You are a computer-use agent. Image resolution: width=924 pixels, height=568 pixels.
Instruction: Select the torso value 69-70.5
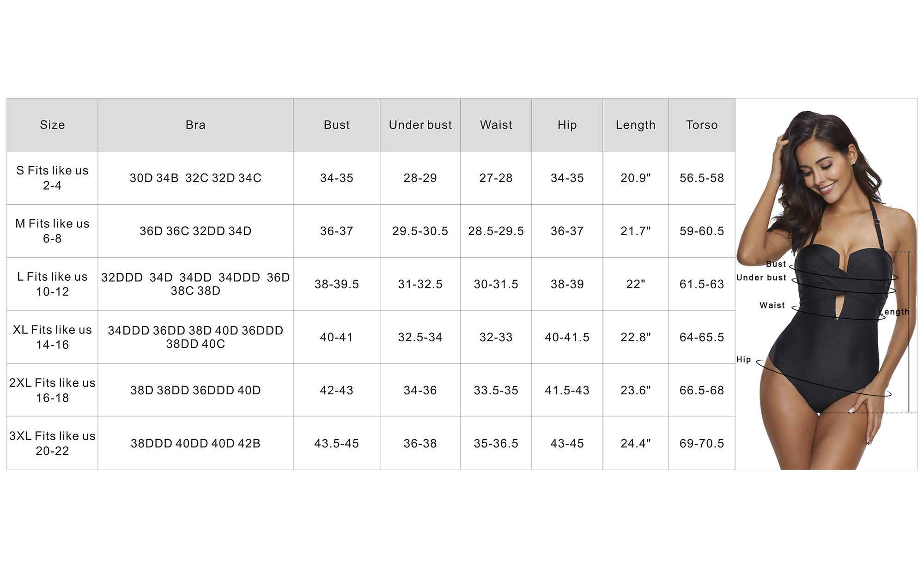click(701, 443)
